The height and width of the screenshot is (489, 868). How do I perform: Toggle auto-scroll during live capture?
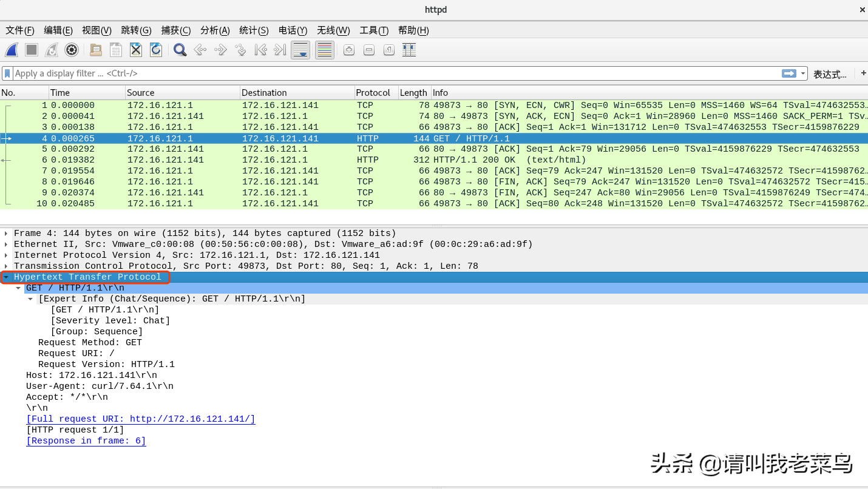coord(300,50)
